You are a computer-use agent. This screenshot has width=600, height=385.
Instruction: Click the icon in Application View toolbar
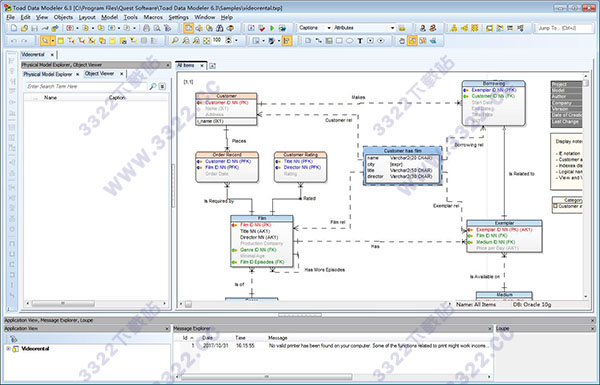pyautogui.click(x=13, y=339)
